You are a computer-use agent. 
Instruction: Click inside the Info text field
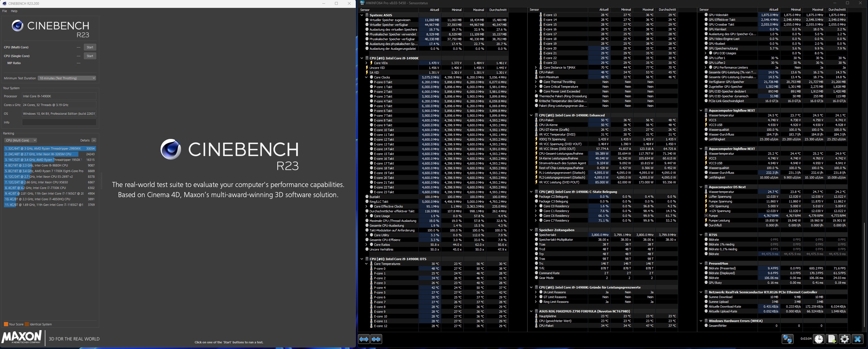click(x=59, y=122)
